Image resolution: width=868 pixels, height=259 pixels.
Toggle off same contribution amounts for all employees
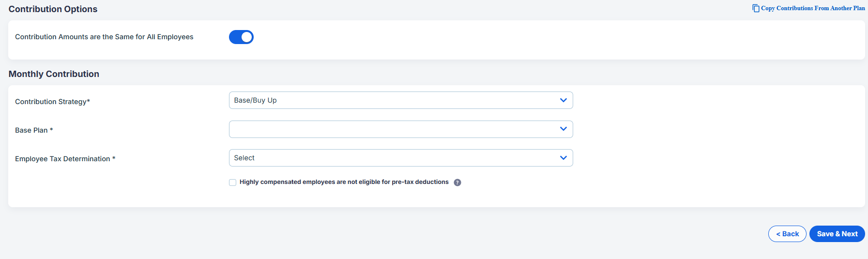click(x=241, y=37)
